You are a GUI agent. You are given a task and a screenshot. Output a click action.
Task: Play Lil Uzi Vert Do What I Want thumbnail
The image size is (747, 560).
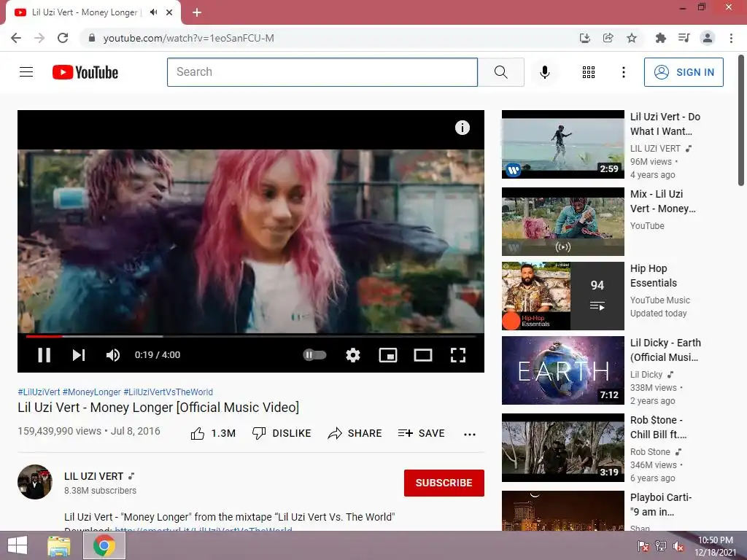tap(562, 144)
